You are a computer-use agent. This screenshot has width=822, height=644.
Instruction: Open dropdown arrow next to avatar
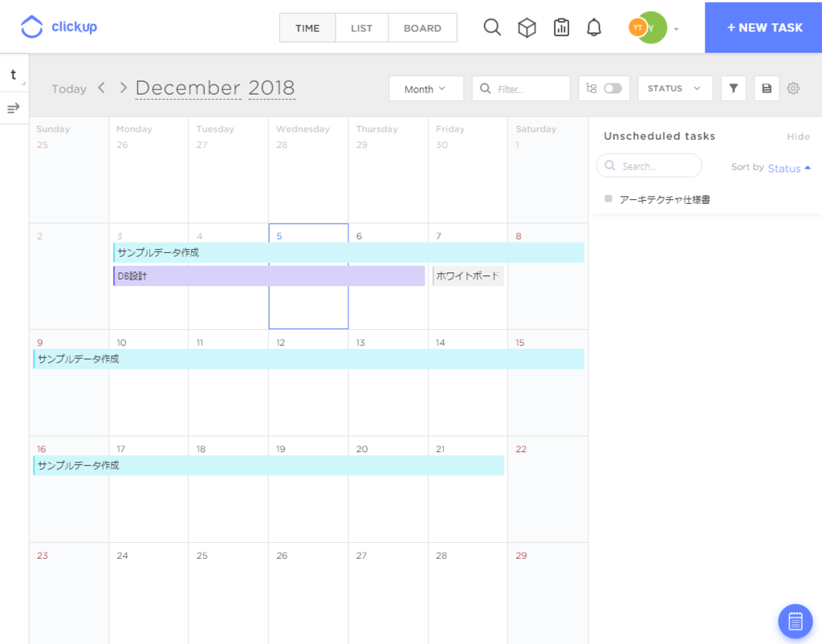pos(676,29)
